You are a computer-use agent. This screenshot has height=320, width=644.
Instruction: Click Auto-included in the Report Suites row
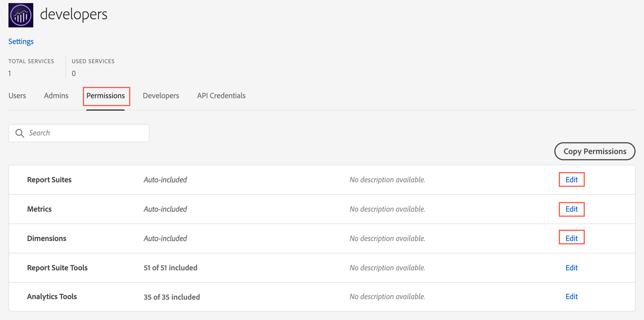(166, 180)
